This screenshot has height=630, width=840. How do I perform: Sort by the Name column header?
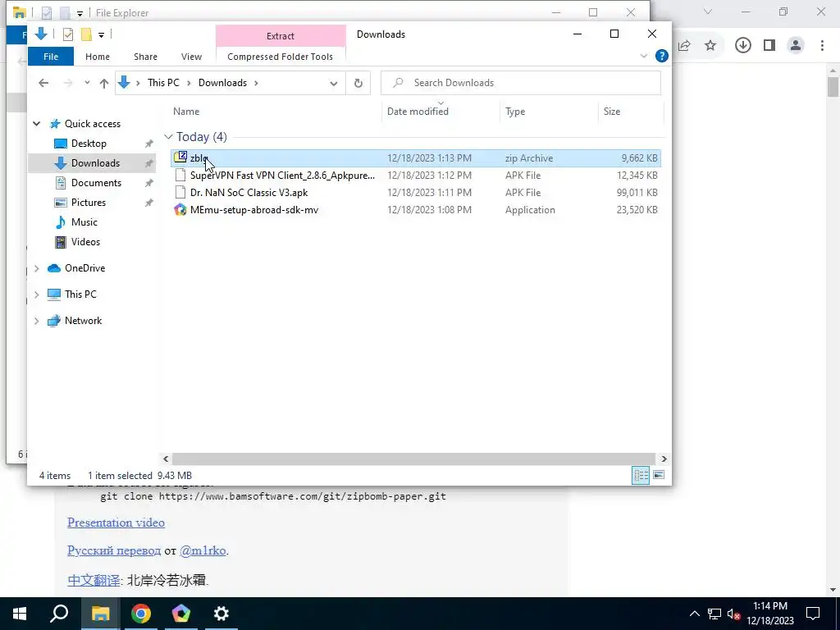click(186, 112)
